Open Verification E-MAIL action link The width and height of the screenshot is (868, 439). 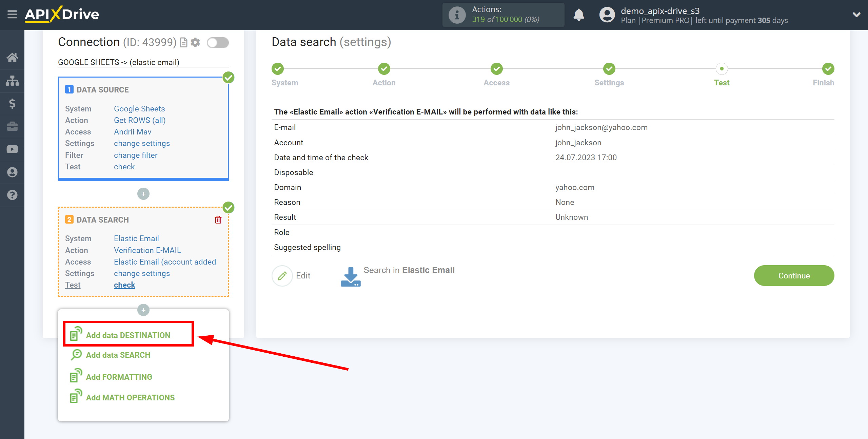tap(147, 250)
